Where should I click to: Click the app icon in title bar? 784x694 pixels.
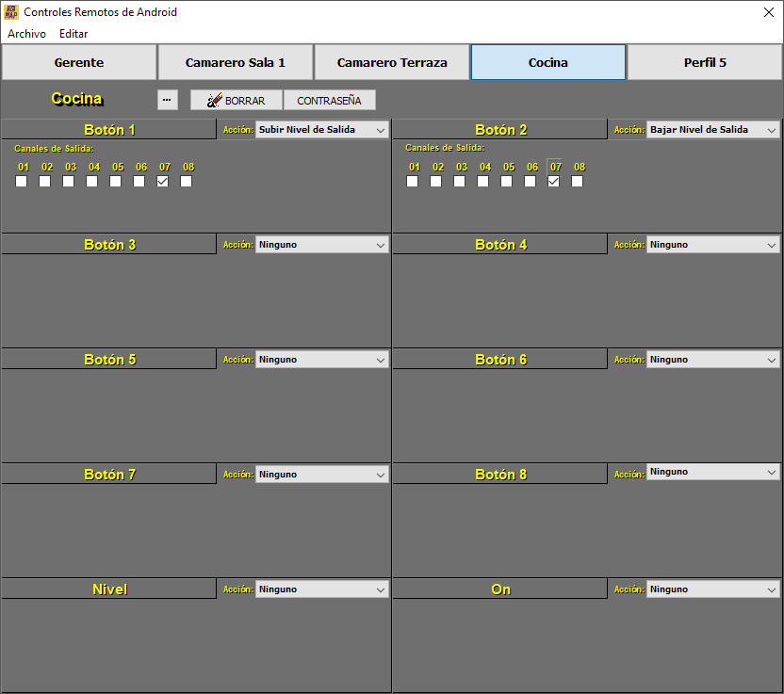click(11, 12)
